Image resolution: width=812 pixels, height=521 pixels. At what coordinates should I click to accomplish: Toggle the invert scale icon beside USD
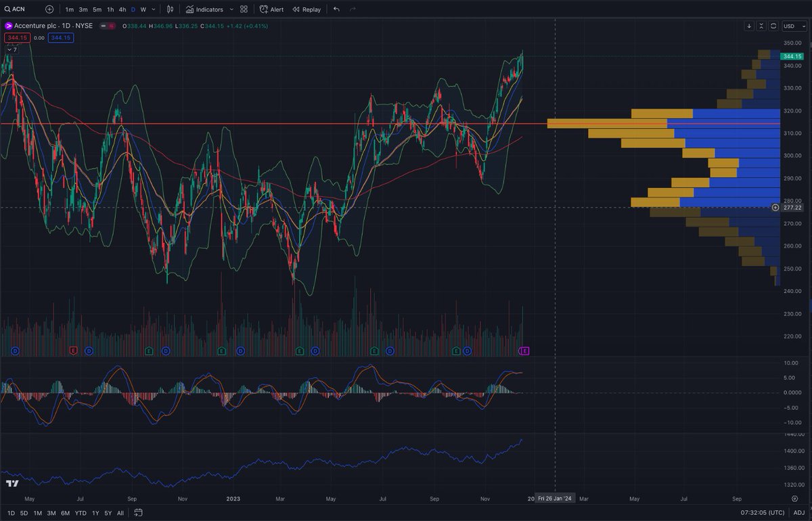pyautogui.click(x=773, y=26)
